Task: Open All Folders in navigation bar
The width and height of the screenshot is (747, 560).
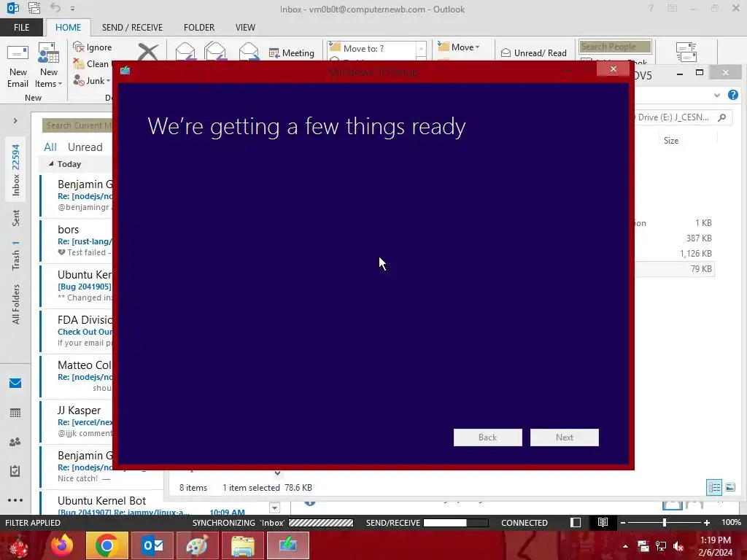Action: (16, 305)
